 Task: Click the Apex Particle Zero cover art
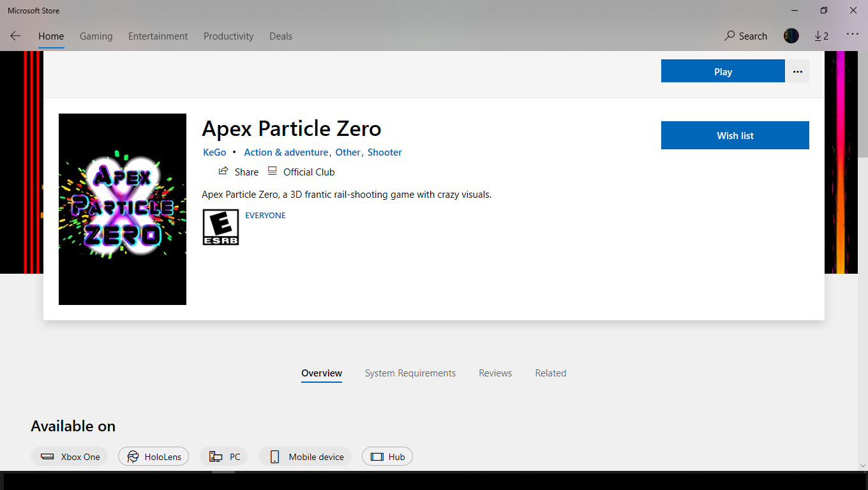123,209
